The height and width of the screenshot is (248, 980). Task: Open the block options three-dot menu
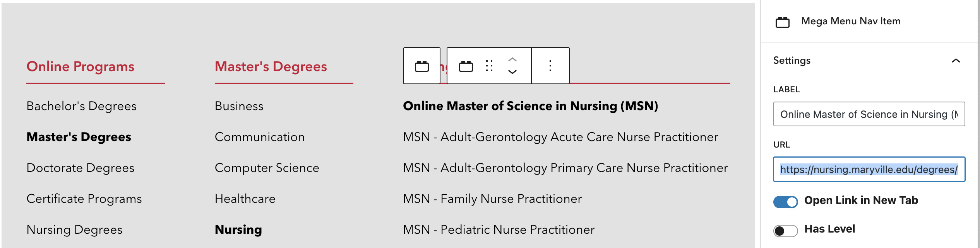click(550, 66)
